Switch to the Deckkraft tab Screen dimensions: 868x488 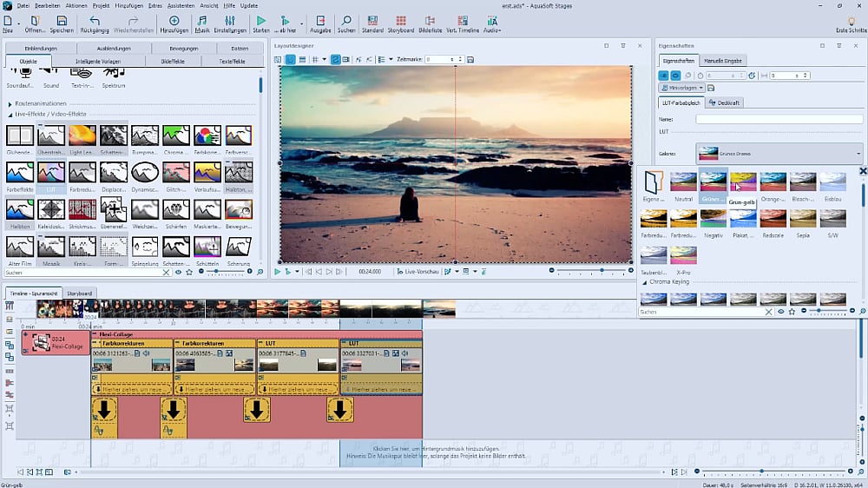point(727,102)
